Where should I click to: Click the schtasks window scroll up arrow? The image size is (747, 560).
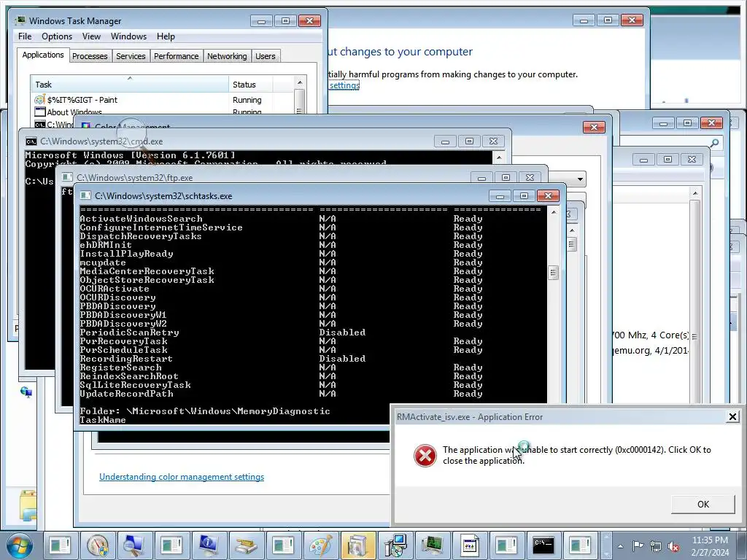coord(553,212)
